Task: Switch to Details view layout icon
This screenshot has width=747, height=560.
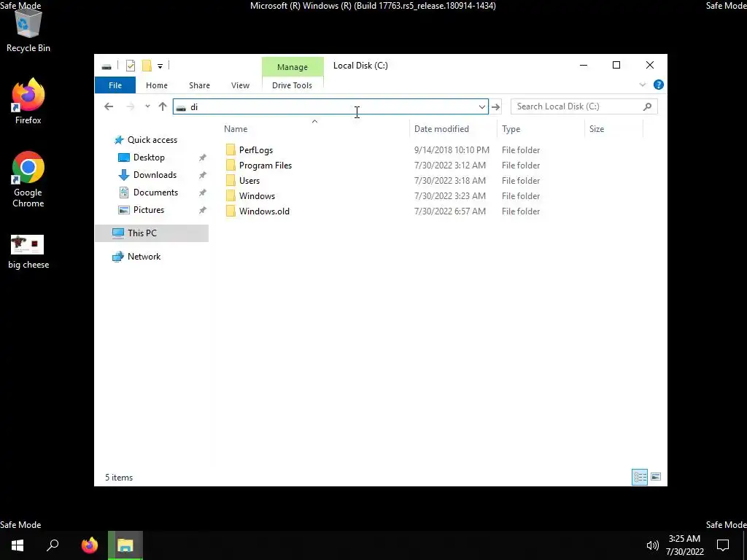Action: [640, 477]
